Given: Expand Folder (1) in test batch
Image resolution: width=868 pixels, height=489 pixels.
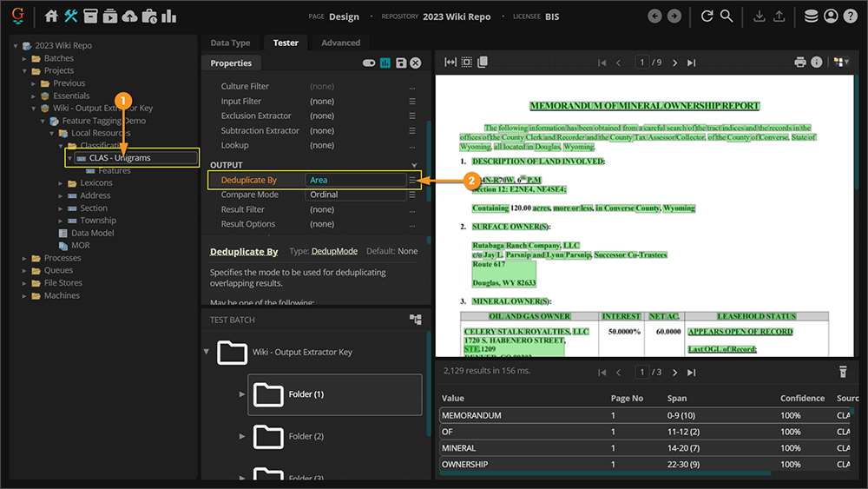Looking at the screenshot, I should point(242,394).
